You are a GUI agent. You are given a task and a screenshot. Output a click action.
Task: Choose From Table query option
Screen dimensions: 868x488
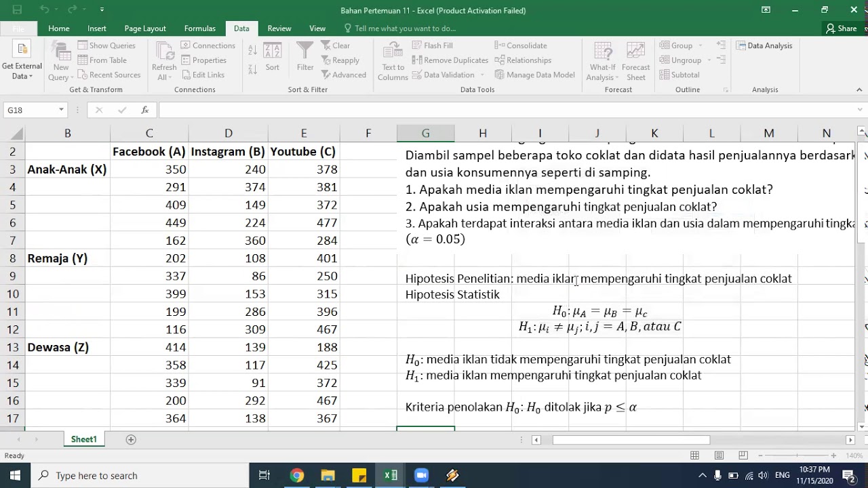pyautogui.click(x=102, y=60)
